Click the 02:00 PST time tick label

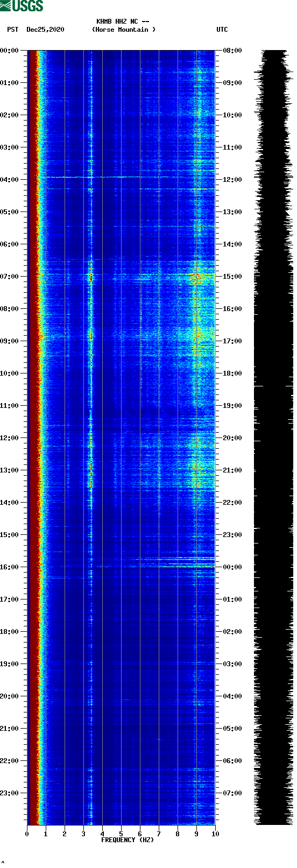10,115
